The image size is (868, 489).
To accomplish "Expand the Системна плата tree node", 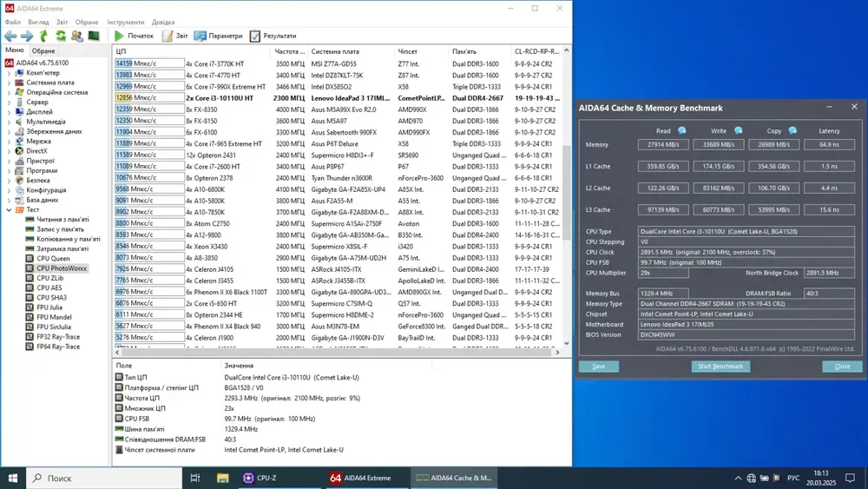I will click(x=9, y=83).
